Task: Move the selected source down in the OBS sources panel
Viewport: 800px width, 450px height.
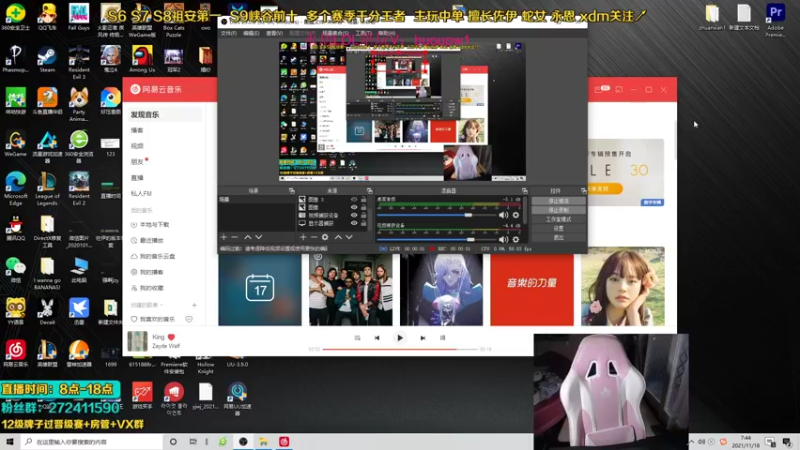Action: 349,237
